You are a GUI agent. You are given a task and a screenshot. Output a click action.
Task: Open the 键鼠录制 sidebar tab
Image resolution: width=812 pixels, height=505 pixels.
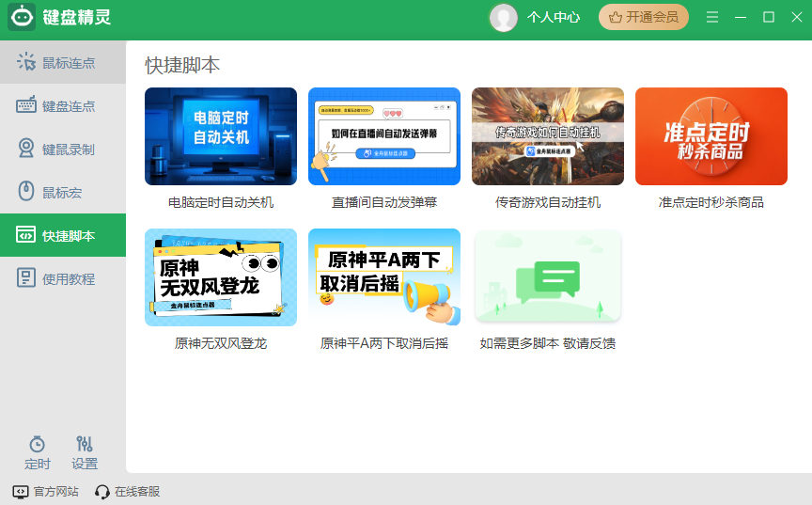[63, 150]
